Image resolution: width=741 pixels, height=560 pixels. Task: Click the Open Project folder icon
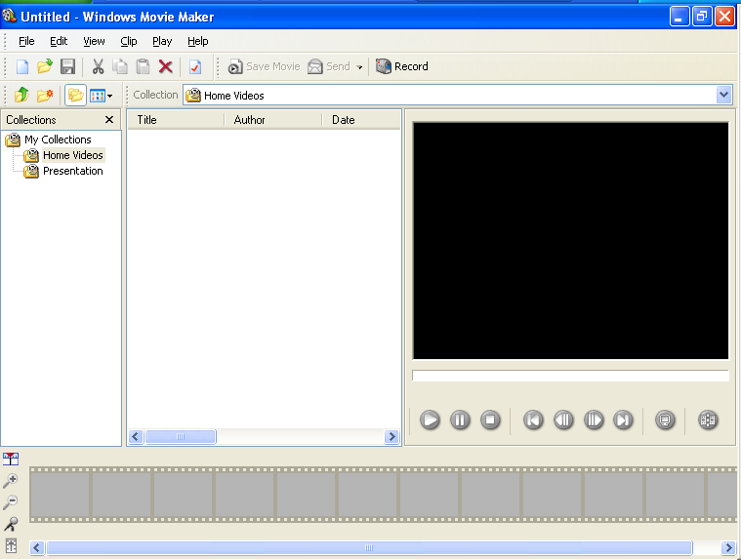(44, 66)
